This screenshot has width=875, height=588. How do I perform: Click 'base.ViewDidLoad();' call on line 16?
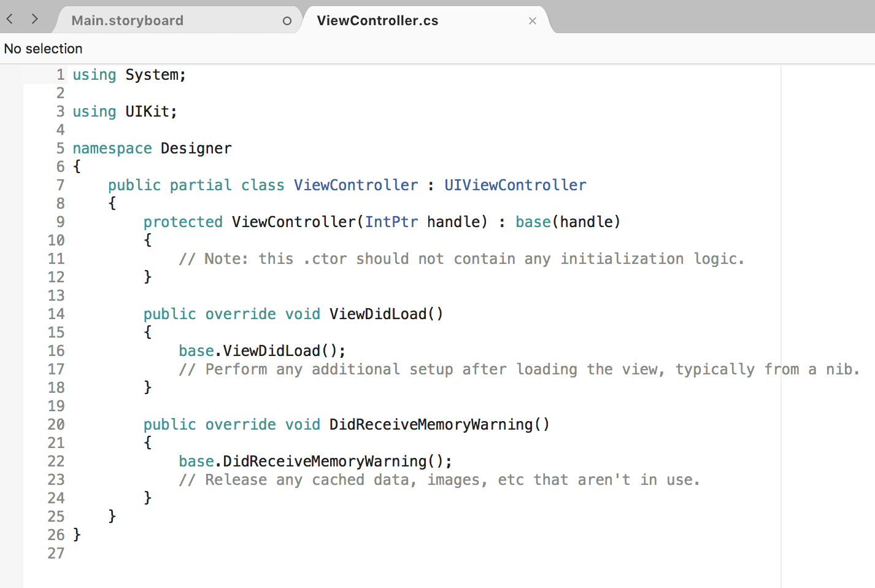tap(263, 351)
